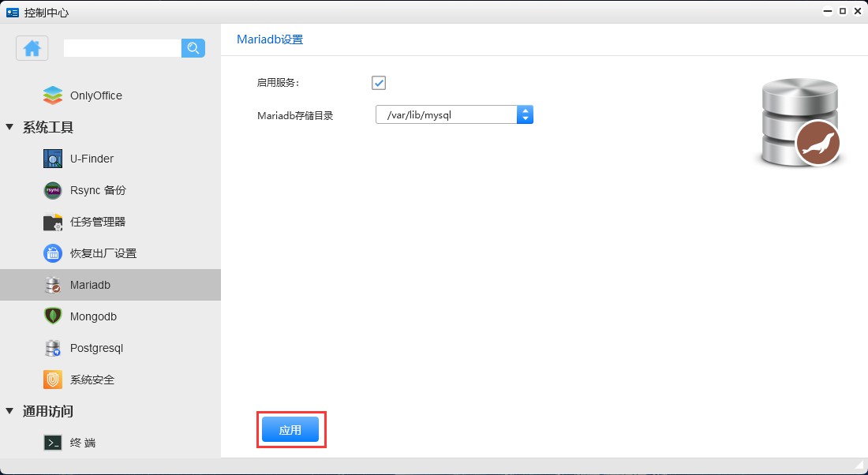
Task: Launch the 终端 terminal entry
Action: click(82, 443)
